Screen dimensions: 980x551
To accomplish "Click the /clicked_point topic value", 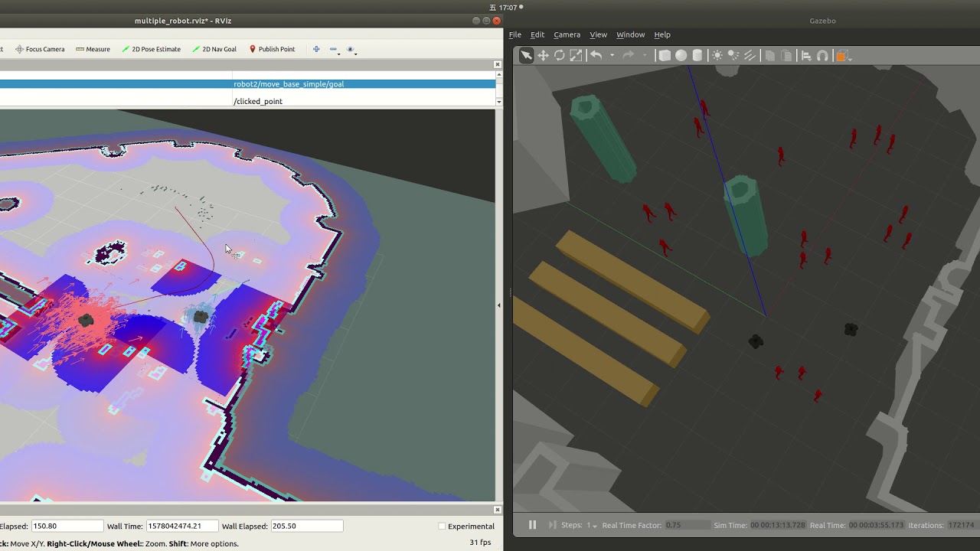I will [x=258, y=101].
